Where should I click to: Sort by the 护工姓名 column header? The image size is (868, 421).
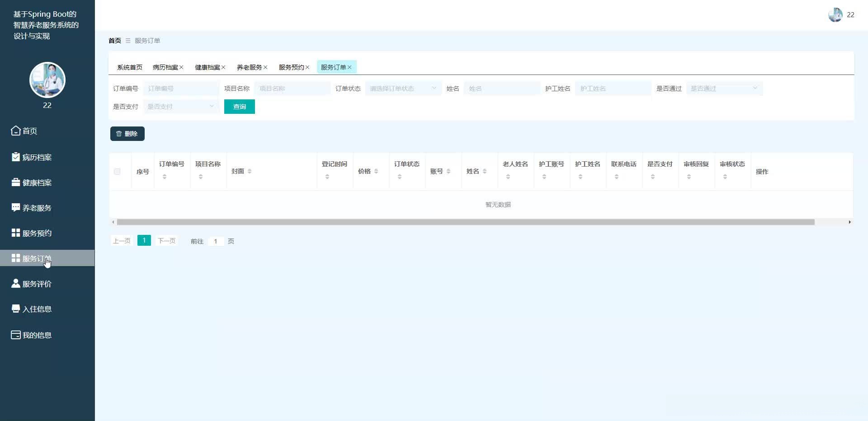(x=580, y=177)
